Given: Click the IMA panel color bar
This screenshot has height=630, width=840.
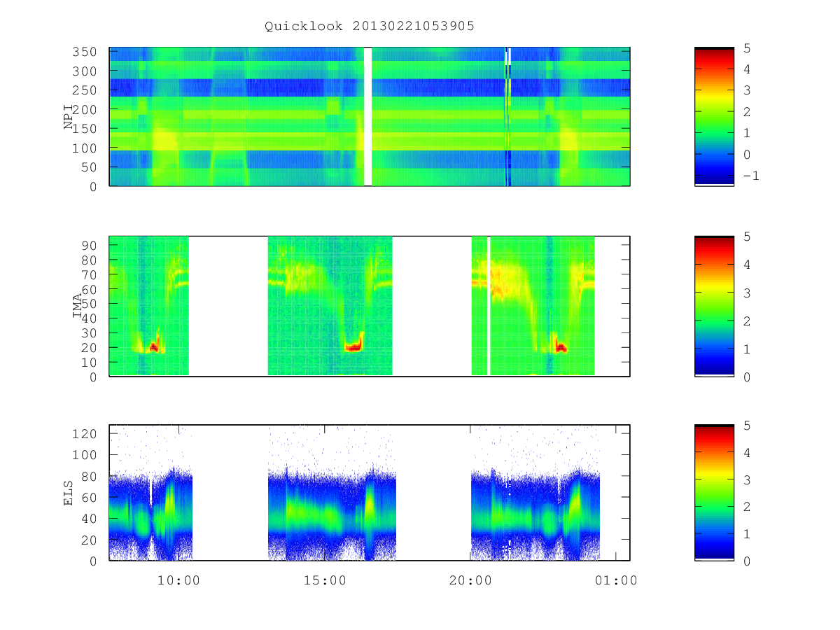Looking at the screenshot, I should (714, 306).
